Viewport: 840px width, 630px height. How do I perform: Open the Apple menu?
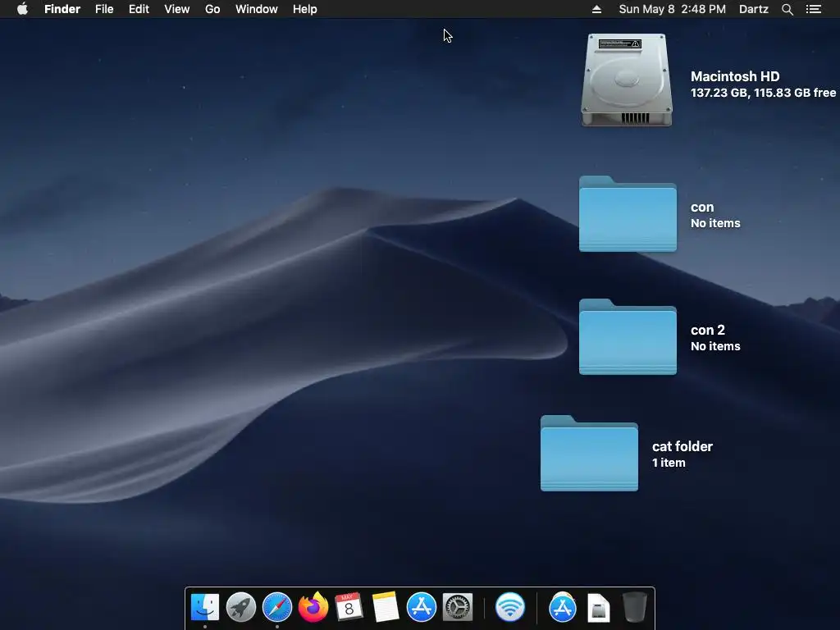pos(22,9)
